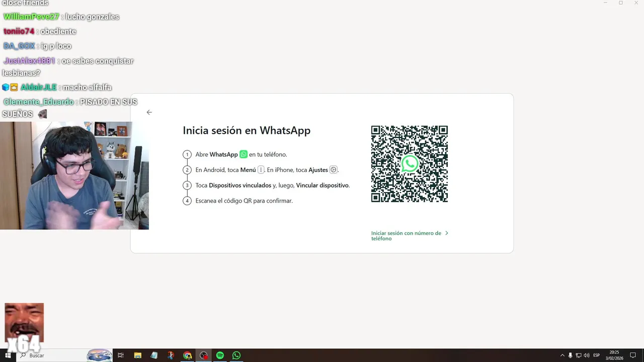Click the 'Dispositivos vinculados' step text

pos(240,186)
